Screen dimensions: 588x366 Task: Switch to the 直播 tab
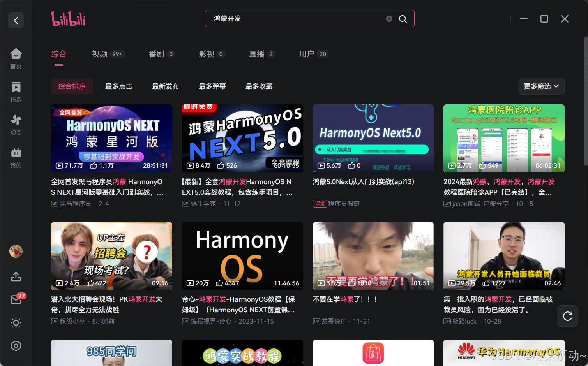click(x=262, y=54)
